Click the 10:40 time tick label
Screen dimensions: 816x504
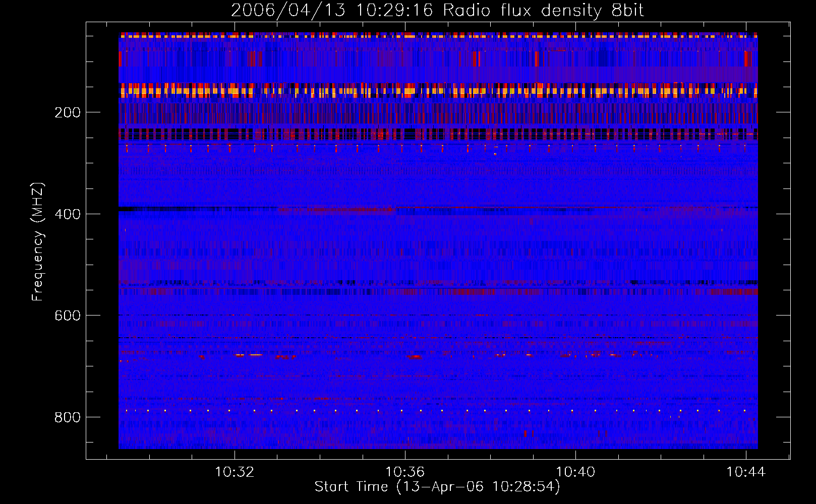click(575, 472)
